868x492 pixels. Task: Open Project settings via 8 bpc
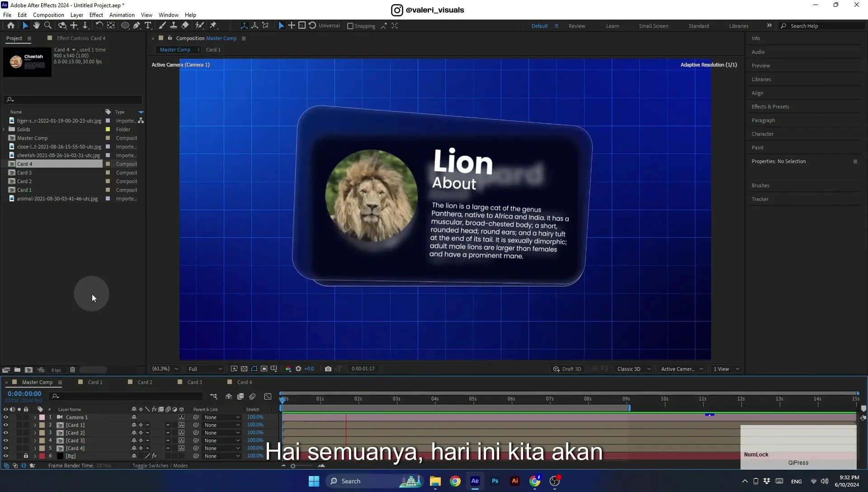click(56, 370)
